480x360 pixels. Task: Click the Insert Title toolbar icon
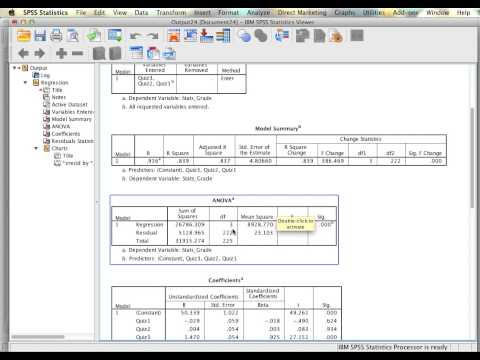[153, 53]
